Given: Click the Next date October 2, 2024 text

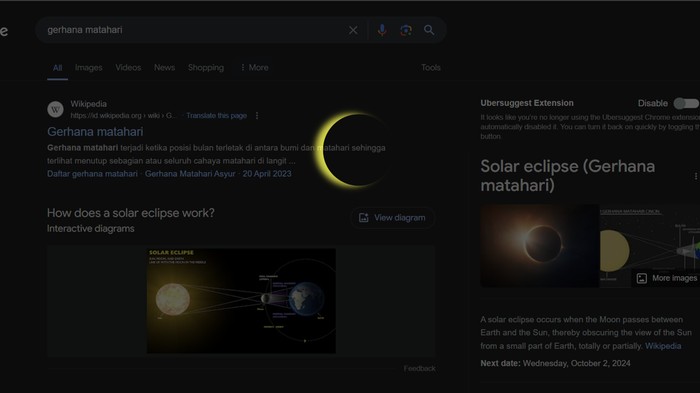Looking at the screenshot, I should pos(555,364).
